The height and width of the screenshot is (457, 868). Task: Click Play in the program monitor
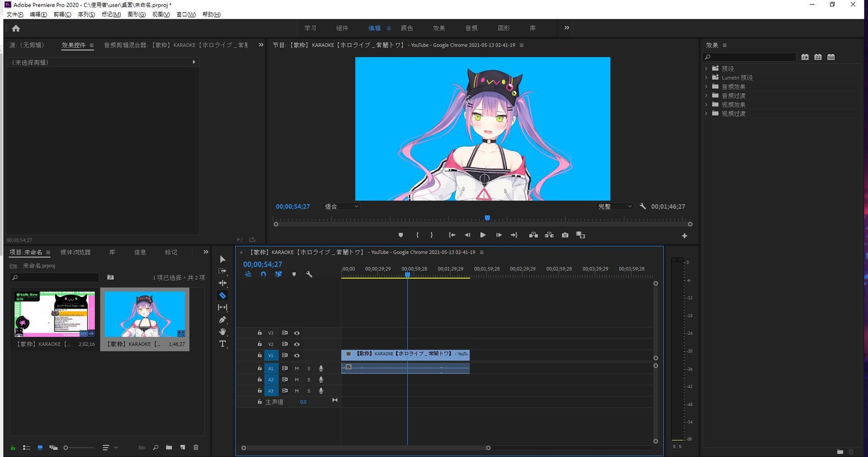(483, 235)
